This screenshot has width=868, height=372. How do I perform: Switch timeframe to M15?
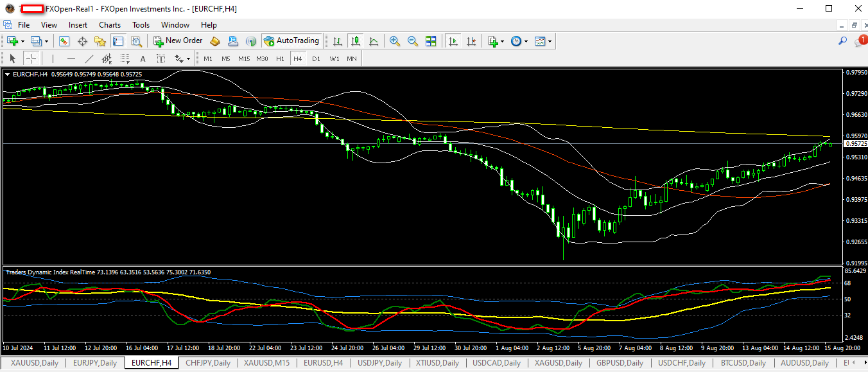coord(244,58)
